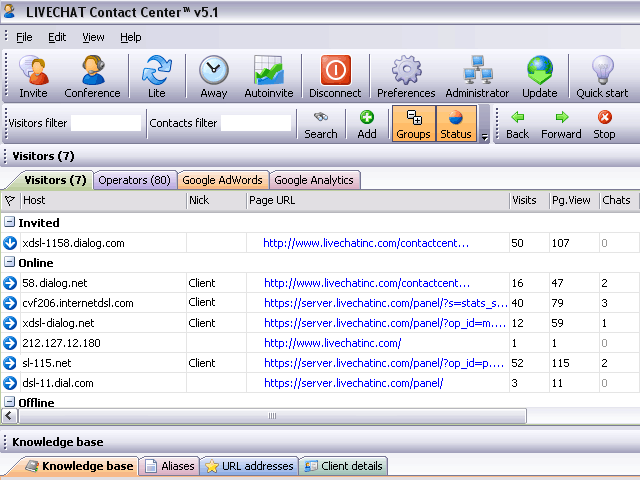640x480 pixels.
Task: Click the arrow icon beside 58.dialog.net
Action: click(x=10, y=283)
